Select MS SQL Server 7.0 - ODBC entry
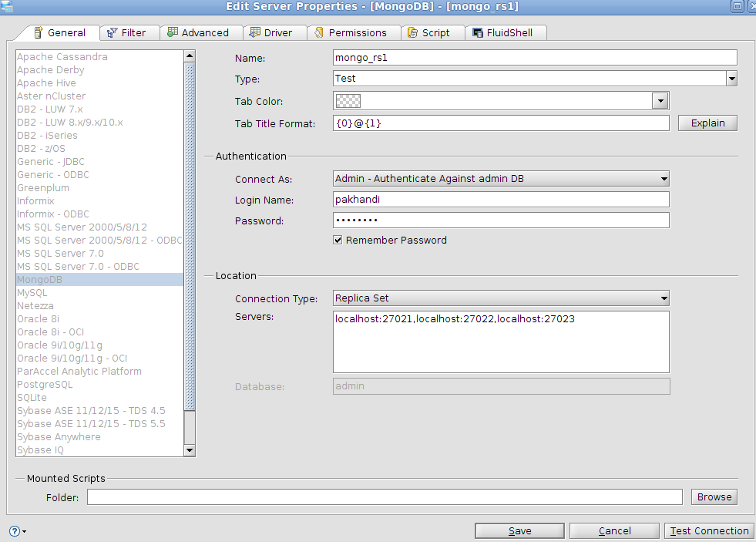 pos(100,267)
